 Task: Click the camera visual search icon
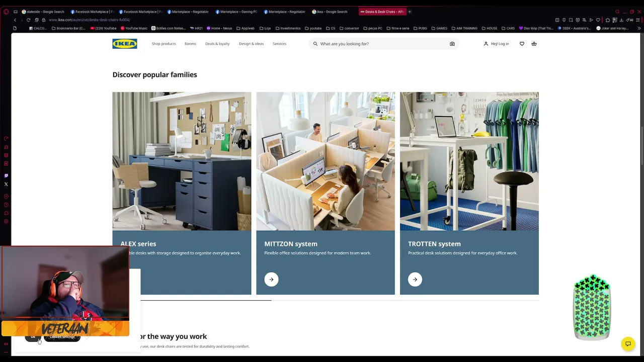pyautogui.click(x=452, y=44)
